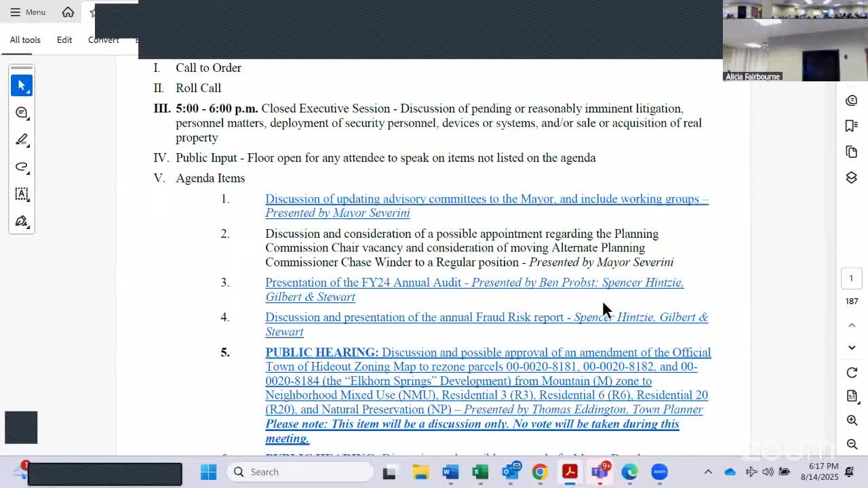868x488 pixels.
Task: Go to the next page arrow
Action: tap(852, 348)
